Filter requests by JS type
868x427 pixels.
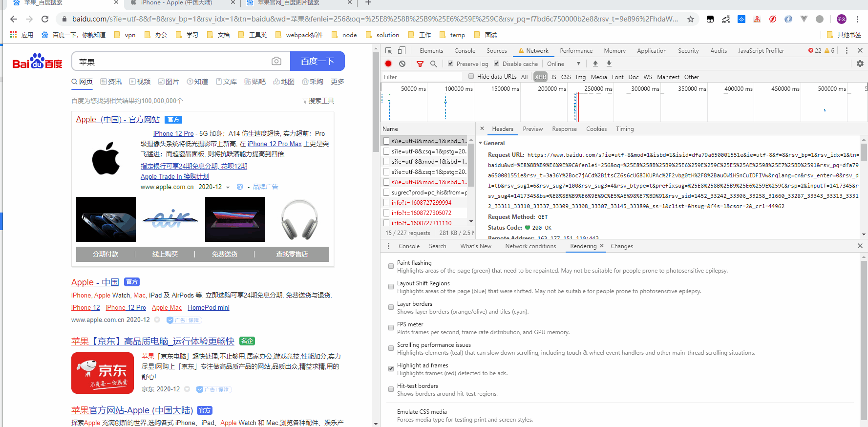point(553,77)
